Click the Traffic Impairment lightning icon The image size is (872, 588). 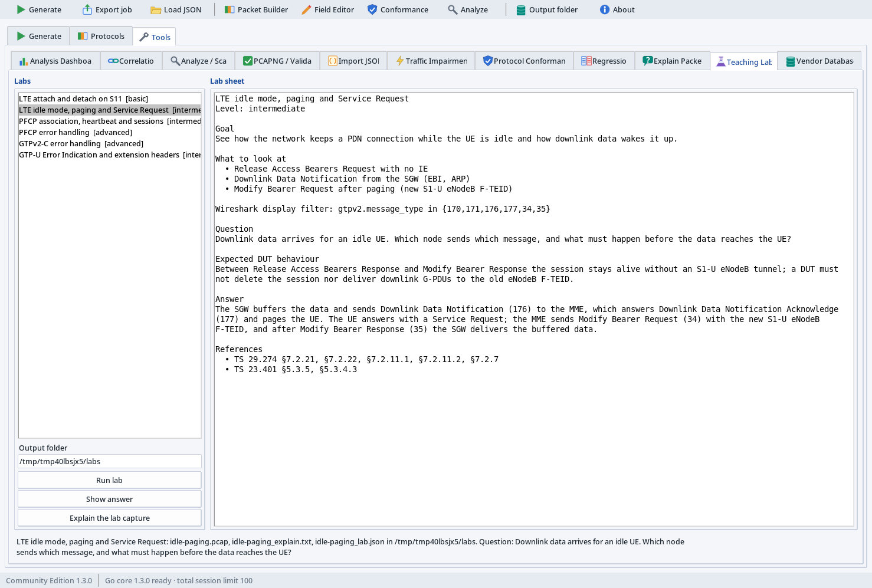(x=400, y=61)
